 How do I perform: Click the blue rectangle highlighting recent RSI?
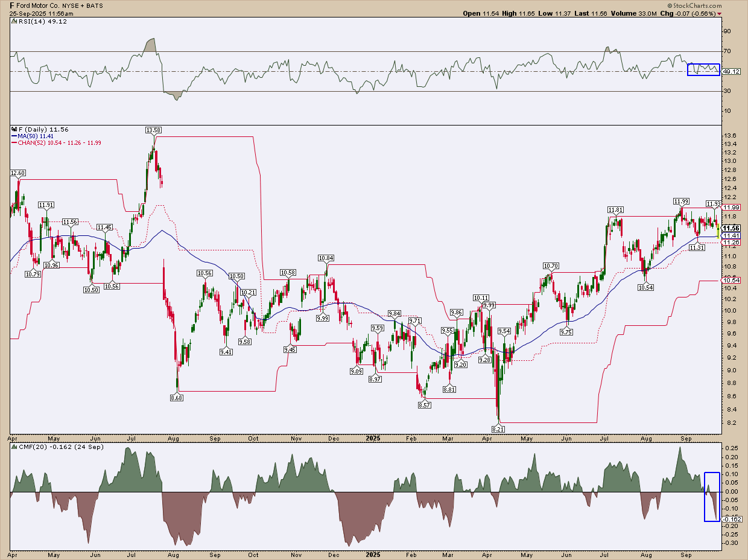[703, 69]
